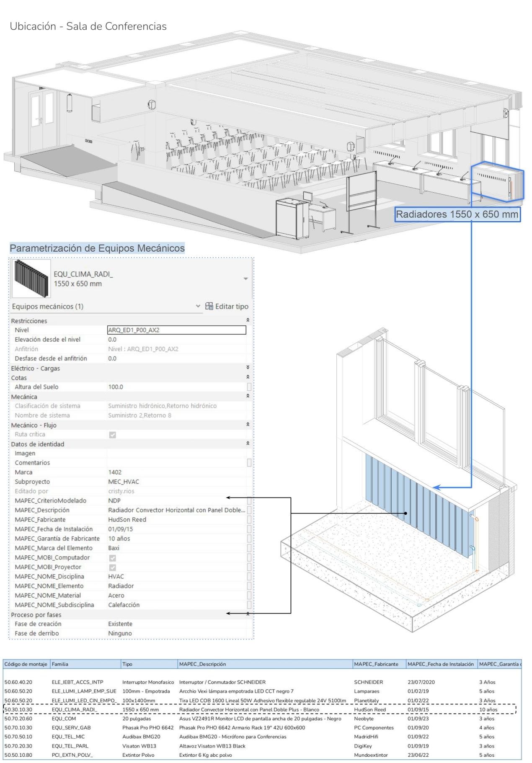Open the Equipos mecánicos (1) filter dropdown
Screen dimensions: 532x763
[x=198, y=306]
